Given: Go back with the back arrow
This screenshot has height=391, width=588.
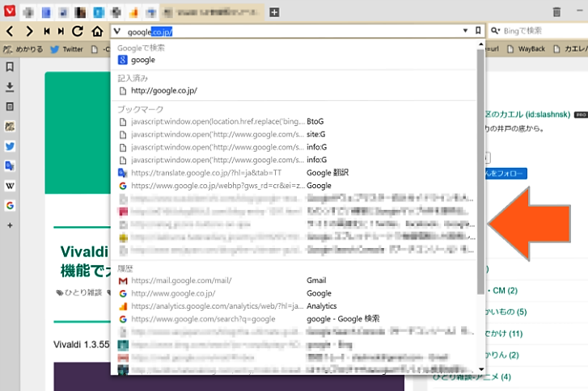Looking at the screenshot, I should (x=11, y=31).
